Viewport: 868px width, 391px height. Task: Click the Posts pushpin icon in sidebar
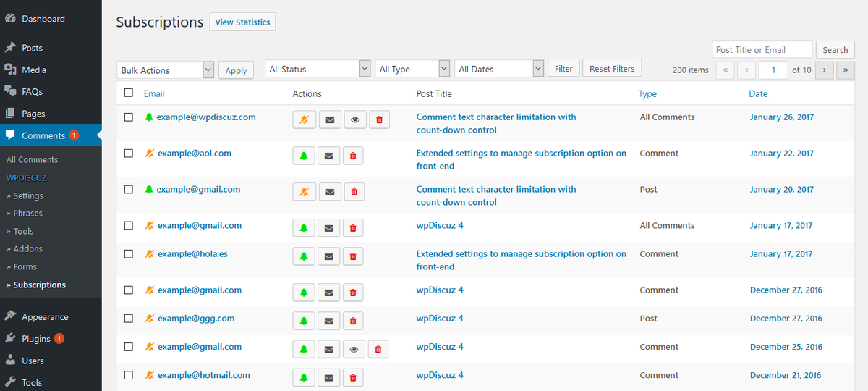10,48
